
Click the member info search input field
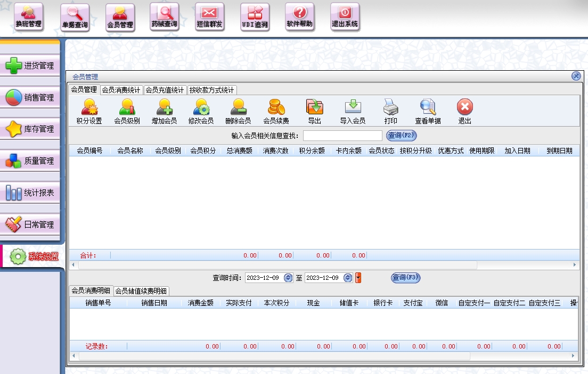[x=342, y=136]
